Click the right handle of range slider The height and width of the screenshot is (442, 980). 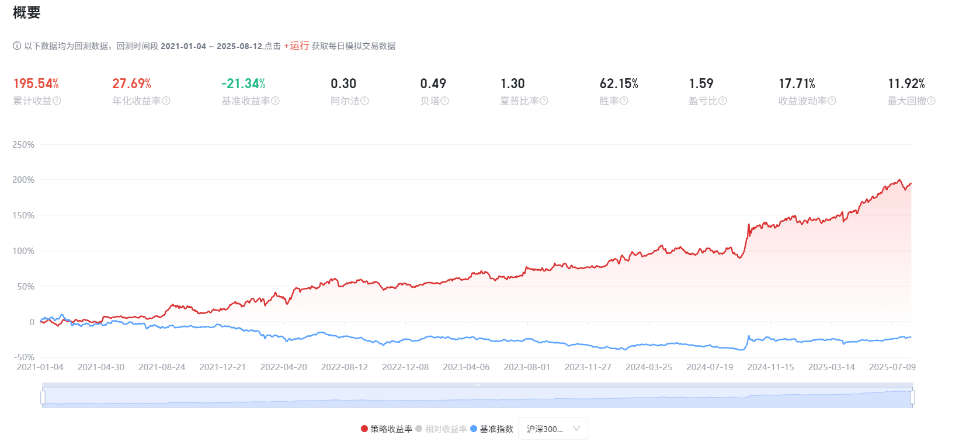click(912, 398)
